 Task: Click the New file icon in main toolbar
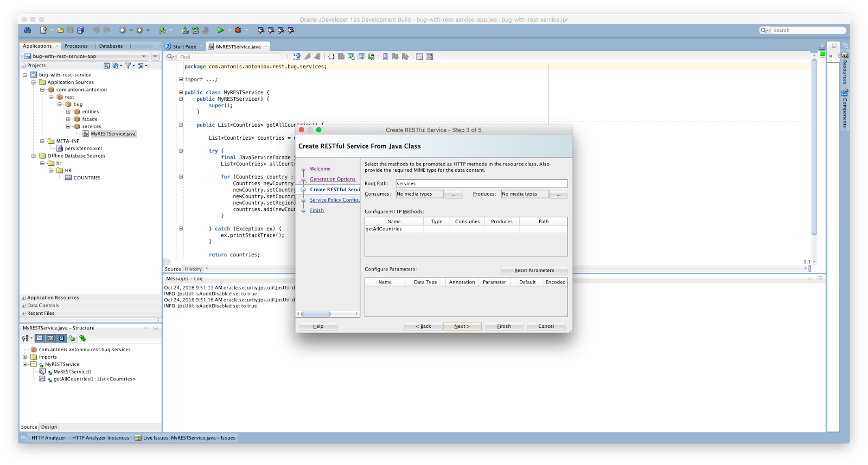click(x=43, y=30)
